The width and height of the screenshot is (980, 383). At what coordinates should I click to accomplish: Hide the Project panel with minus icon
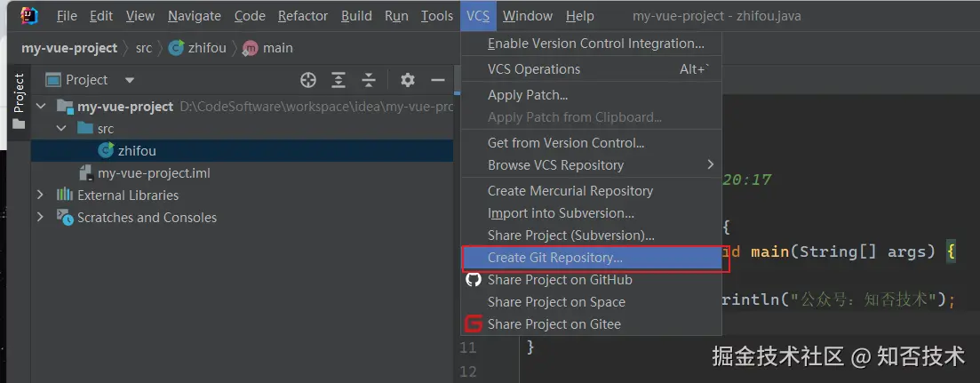tap(437, 80)
